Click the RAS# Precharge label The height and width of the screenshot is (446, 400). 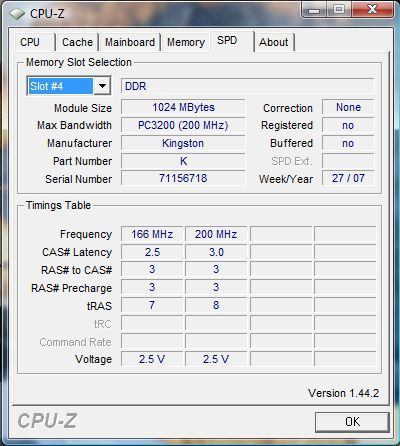click(x=71, y=288)
